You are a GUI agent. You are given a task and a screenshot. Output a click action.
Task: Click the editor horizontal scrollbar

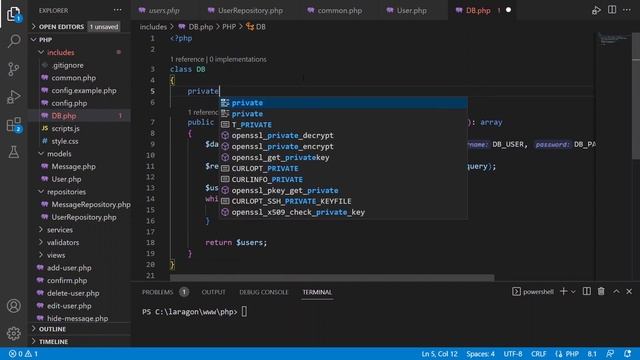click(x=332, y=278)
